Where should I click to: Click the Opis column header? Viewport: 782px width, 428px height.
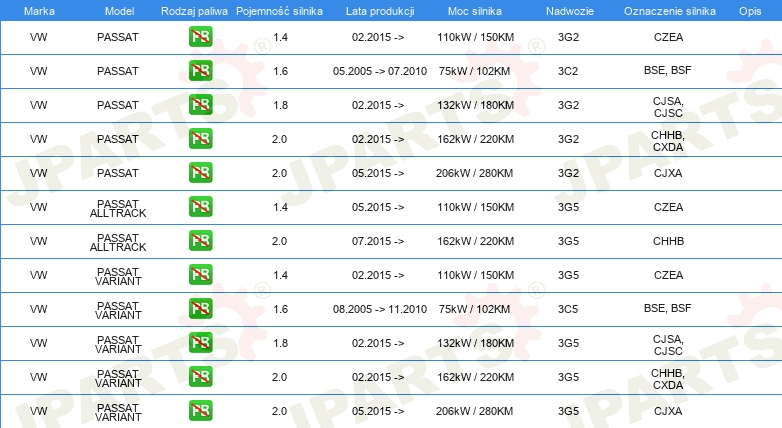[750, 11]
